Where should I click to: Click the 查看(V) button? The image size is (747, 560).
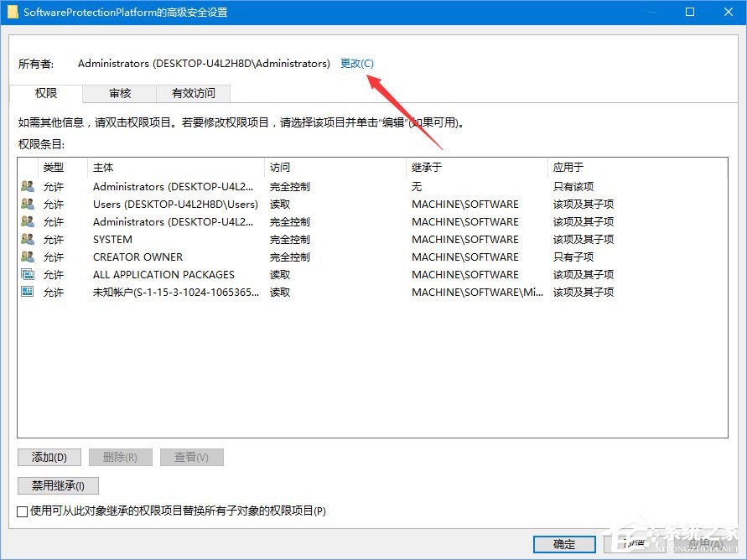pyautogui.click(x=191, y=457)
